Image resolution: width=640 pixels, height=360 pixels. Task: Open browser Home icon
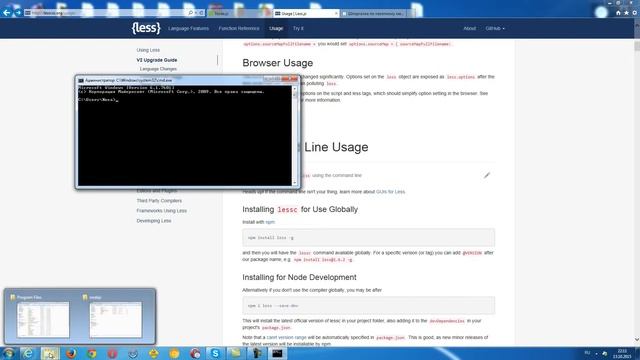coord(618,13)
